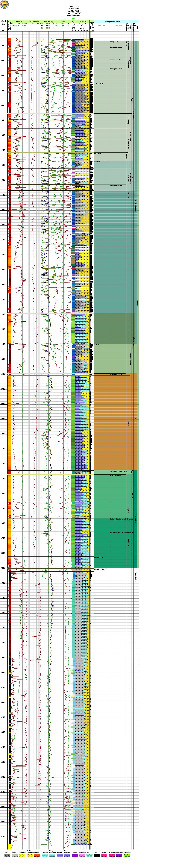Click the Rhomaa-NPHI track header
Screen dimensions: 176x868
pos(82,21)
